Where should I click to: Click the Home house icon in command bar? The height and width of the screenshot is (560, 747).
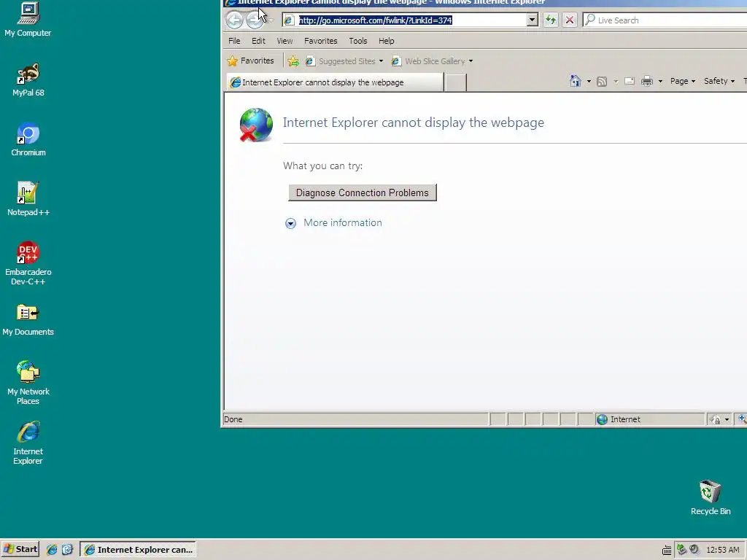point(576,82)
